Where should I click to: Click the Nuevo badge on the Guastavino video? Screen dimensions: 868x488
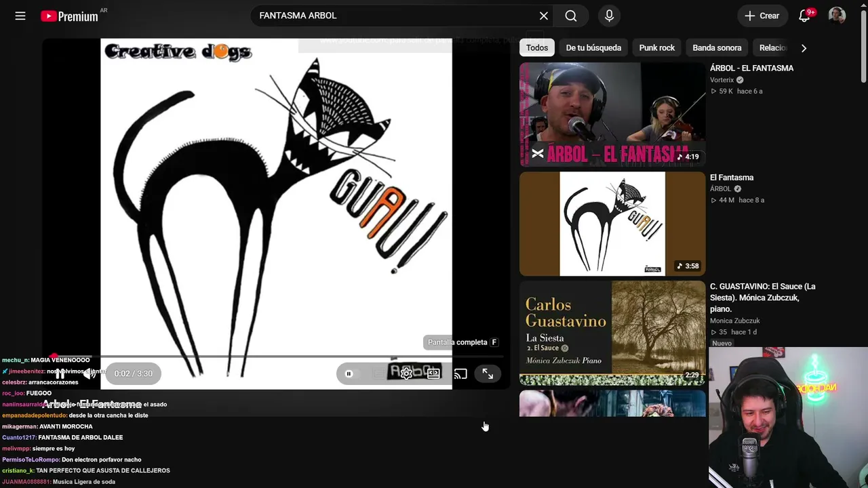coord(722,344)
